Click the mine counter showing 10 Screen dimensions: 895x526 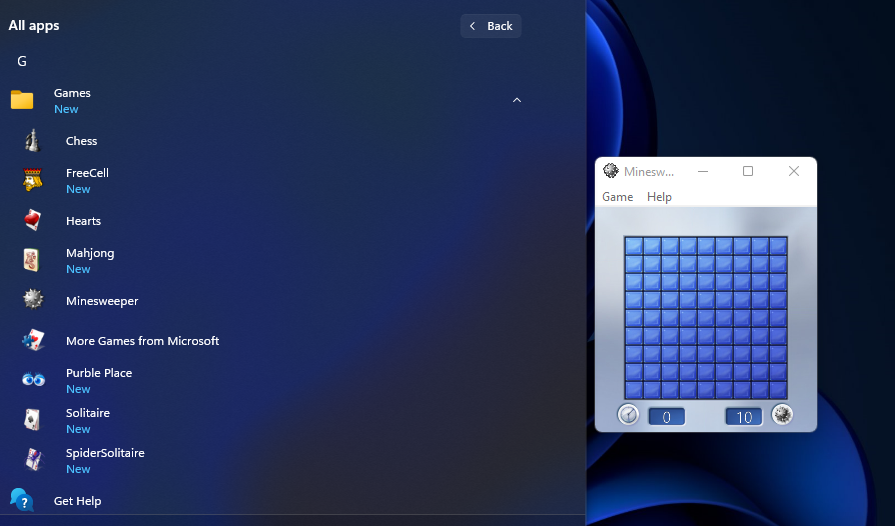[744, 416]
